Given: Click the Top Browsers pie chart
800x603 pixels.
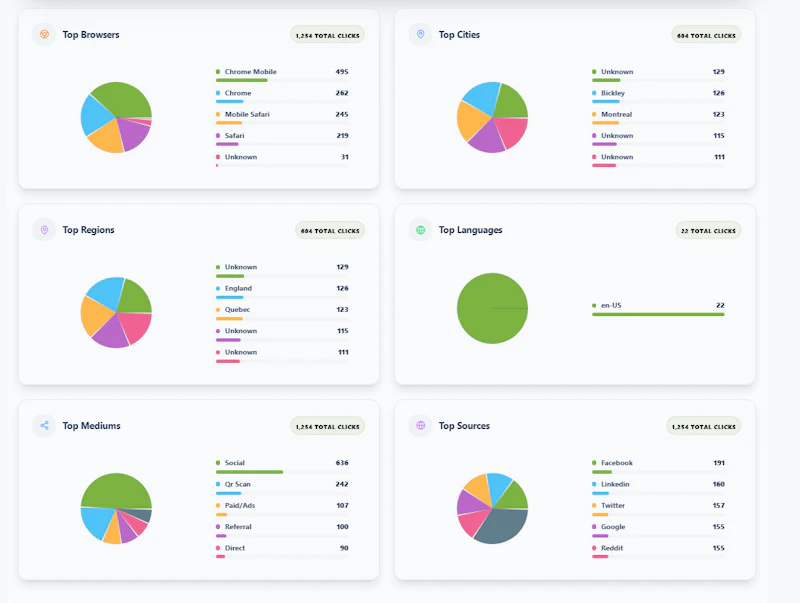Looking at the screenshot, I should pyautogui.click(x=116, y=117).
